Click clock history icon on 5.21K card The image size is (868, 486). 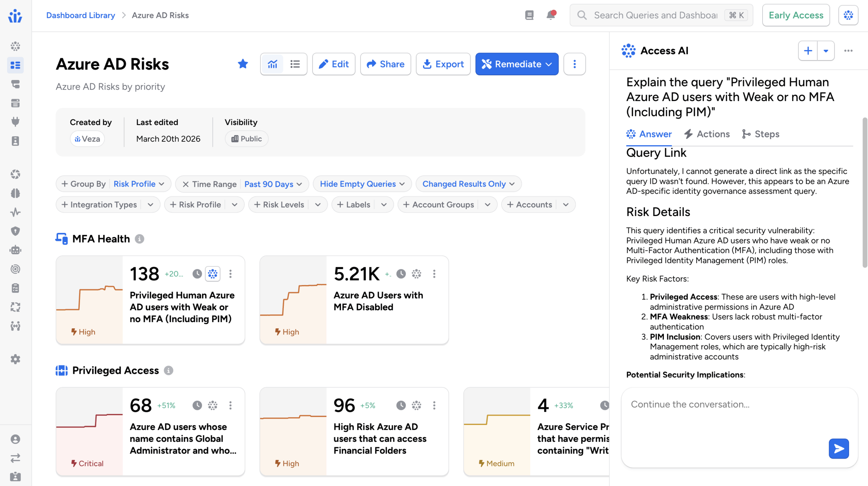(x=401, y=274)
